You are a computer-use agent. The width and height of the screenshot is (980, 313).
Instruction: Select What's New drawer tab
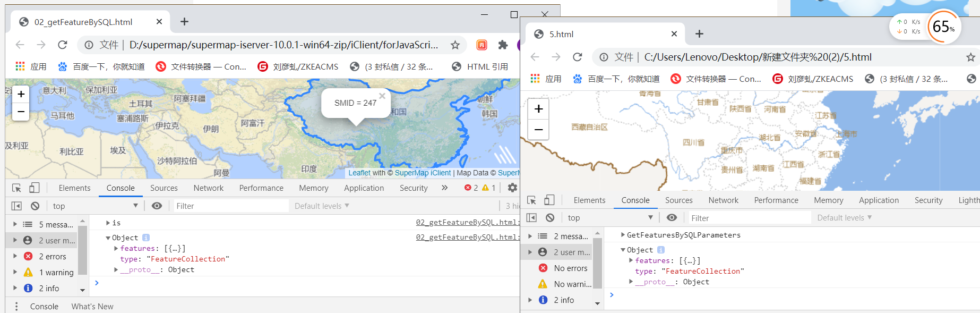[x=92, y=306]
